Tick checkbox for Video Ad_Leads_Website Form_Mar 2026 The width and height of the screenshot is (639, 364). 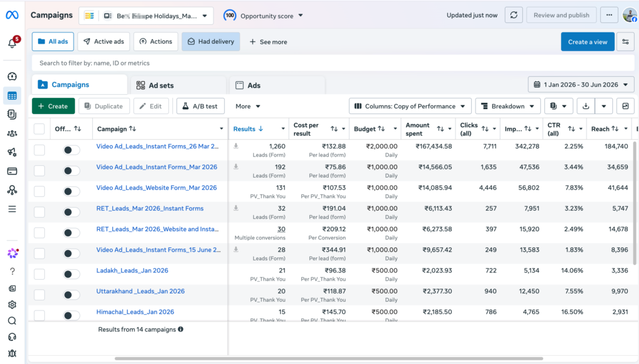pyautogui.click(x=39, y=191)
